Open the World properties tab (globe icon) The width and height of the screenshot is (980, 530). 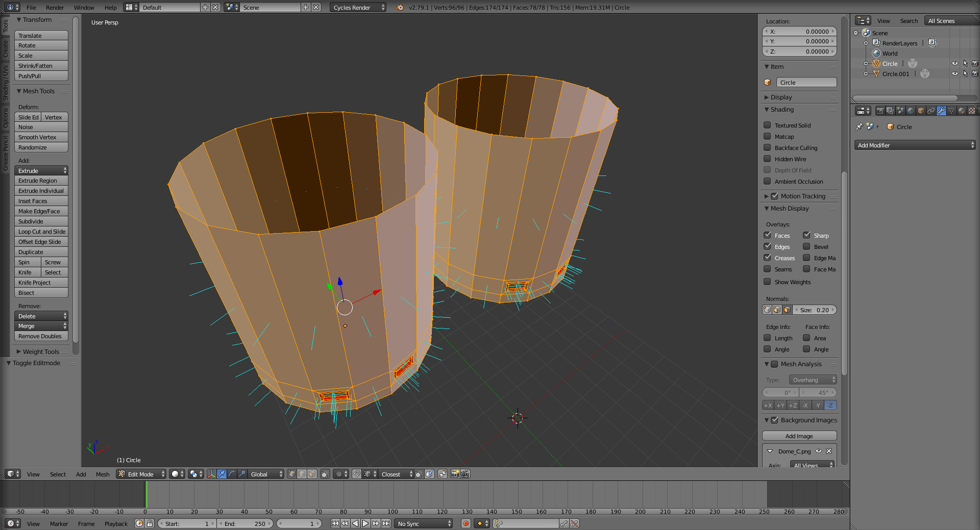911,111
